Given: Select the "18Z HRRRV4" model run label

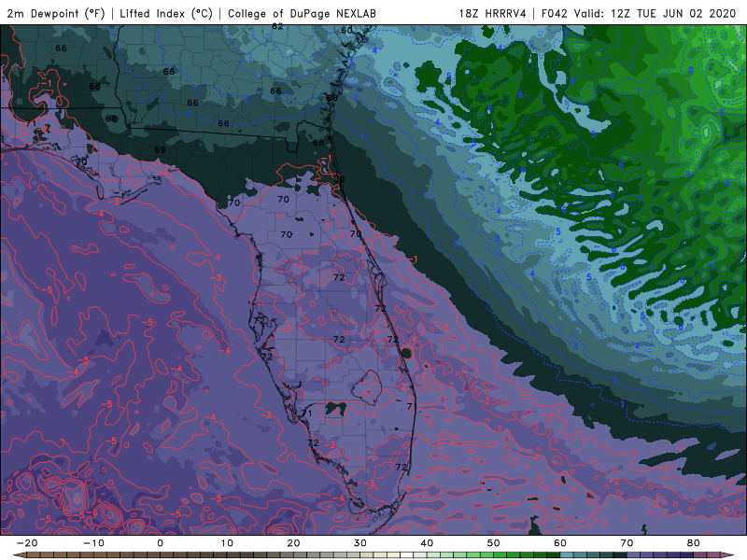Looking at the screenshot, I should click(492, 13).
